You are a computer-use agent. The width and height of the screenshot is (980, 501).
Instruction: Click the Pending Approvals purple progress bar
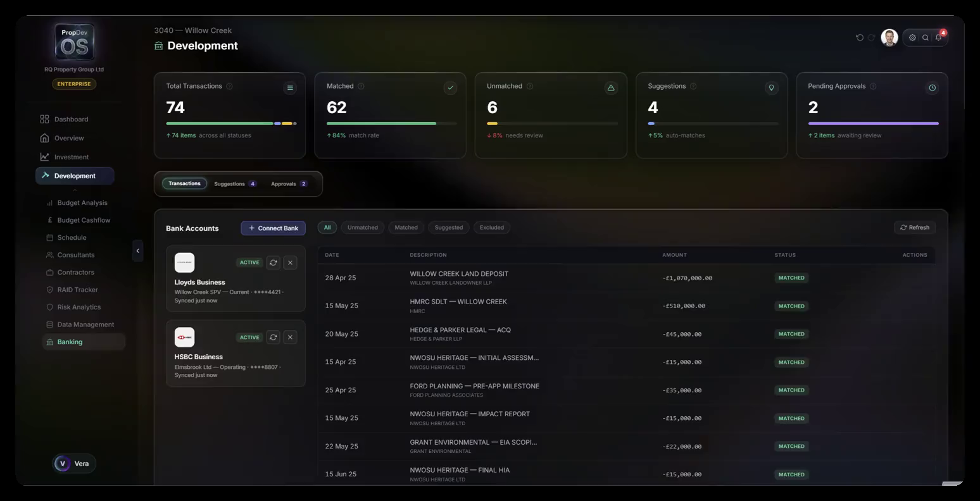coord(873,123)
